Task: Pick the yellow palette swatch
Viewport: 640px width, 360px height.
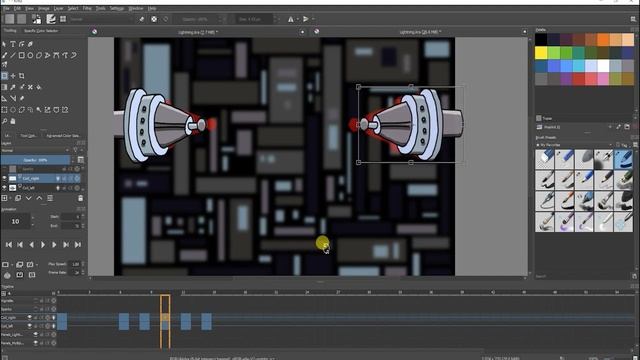Action: [x=541, y=53]
